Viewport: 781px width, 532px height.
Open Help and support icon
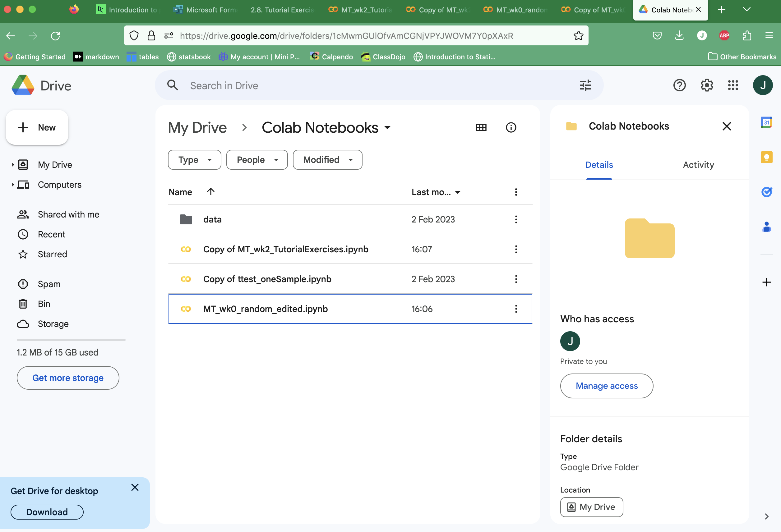click(x=679, y=85)
